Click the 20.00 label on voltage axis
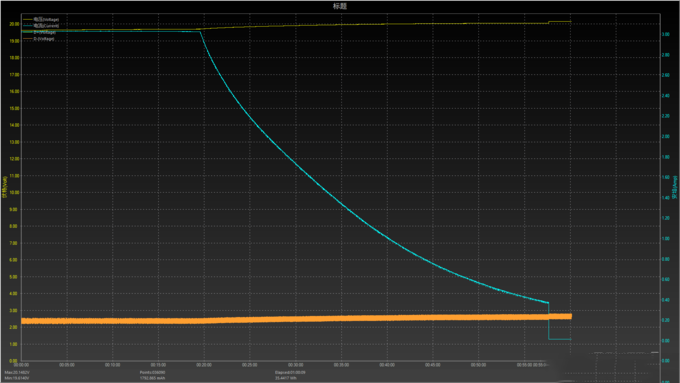Screen dimensions: 680x383 click(14, 24)
